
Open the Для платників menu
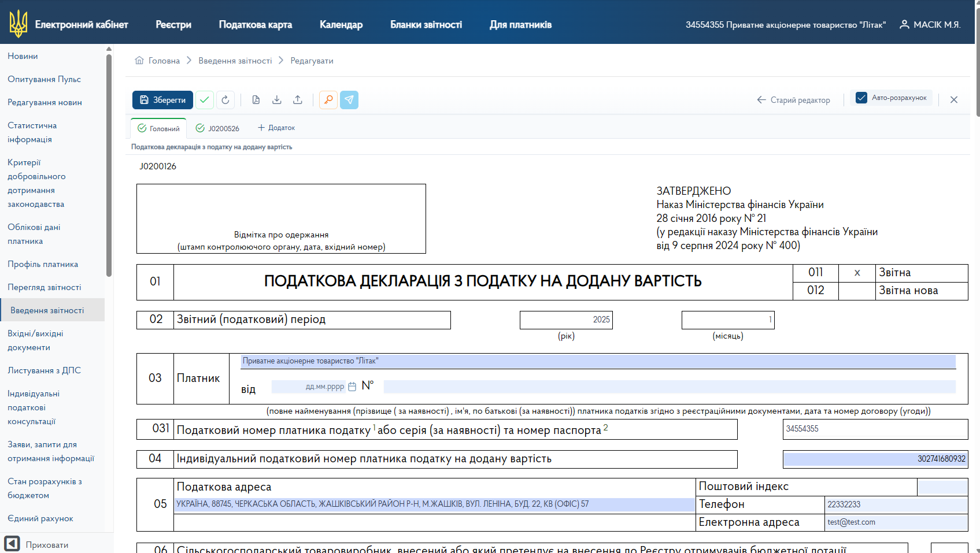tap(520, 24)
